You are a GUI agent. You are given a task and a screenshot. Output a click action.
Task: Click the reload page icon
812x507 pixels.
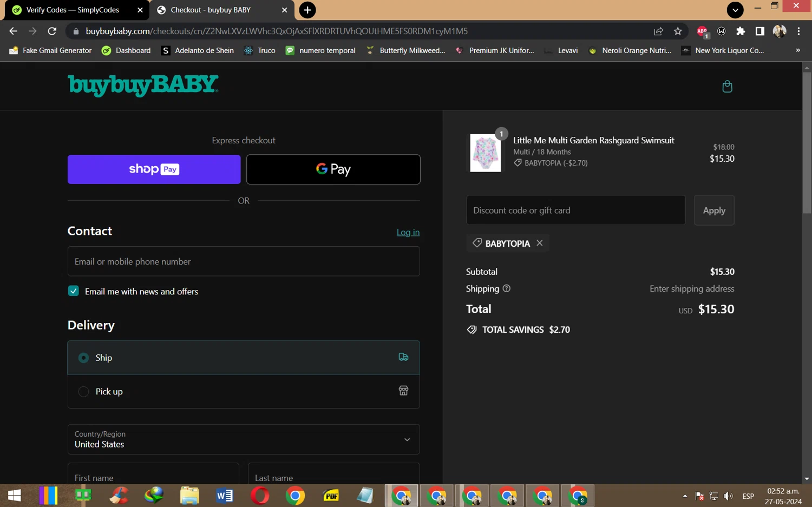pyautogui.click(x=52, y=31)
